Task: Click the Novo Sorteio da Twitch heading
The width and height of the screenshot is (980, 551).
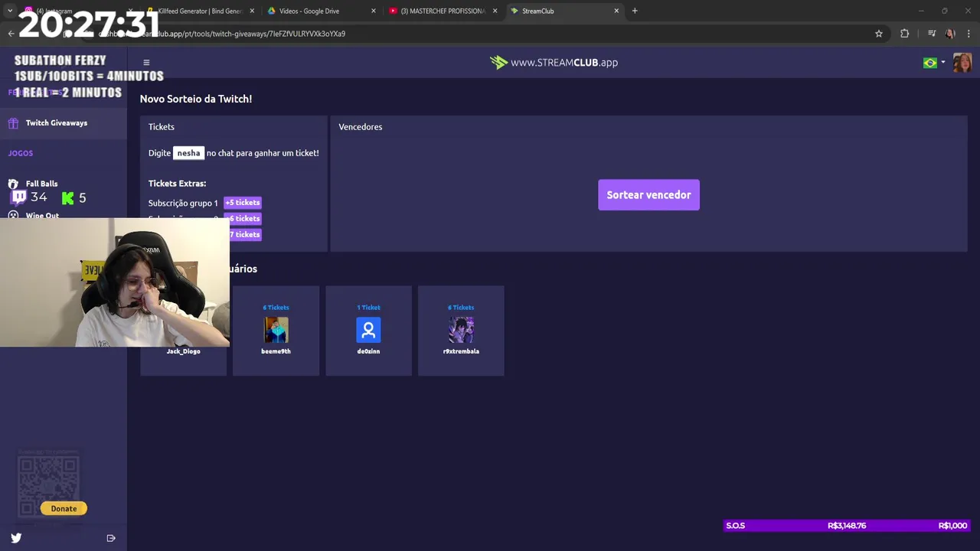Action: [x=196, y=99]
